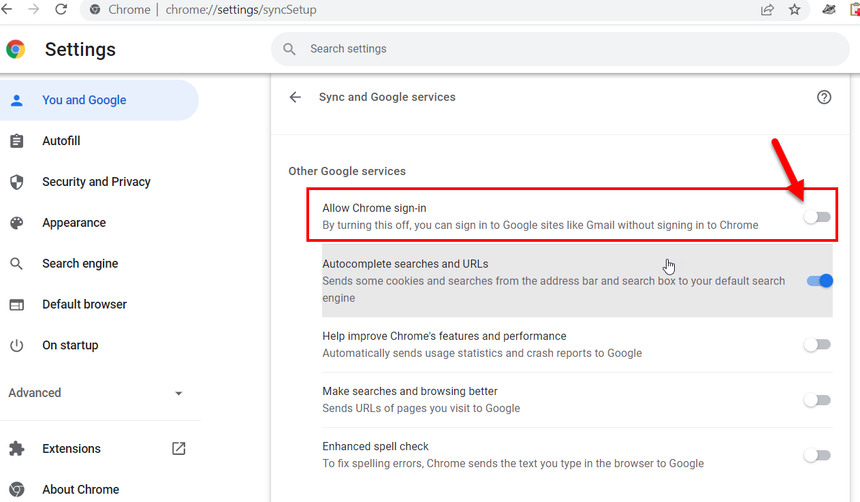Toggle Help improve Chrome's features and performance
The image size is (860, 502).
coord(817,345)
